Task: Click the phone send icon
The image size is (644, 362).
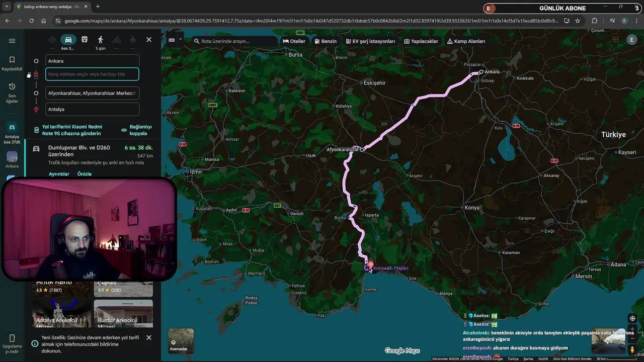Action: [x=37, y=130]
